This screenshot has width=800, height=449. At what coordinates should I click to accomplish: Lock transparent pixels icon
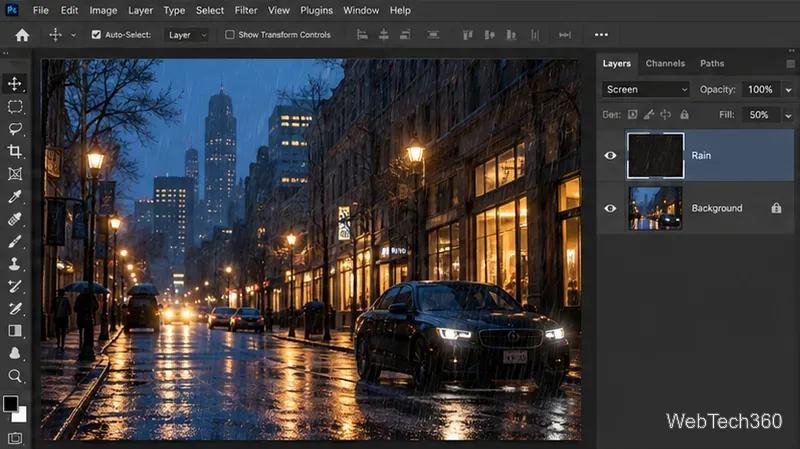[x=633, y=114]
